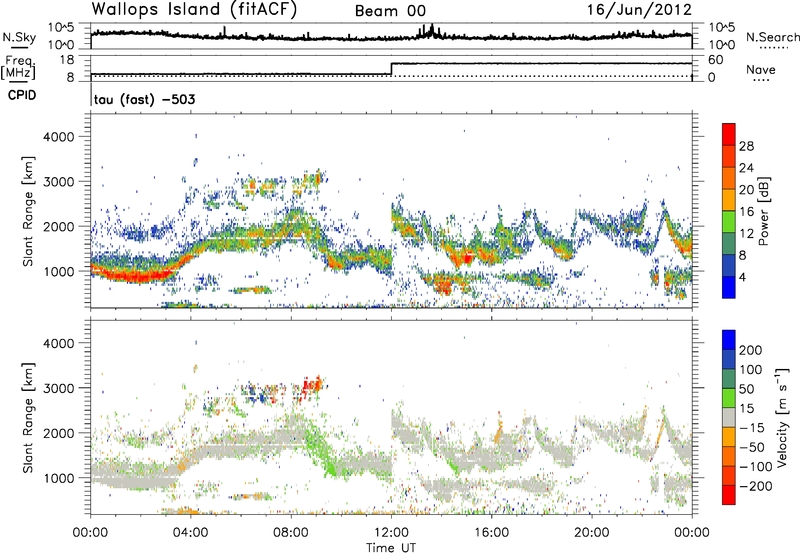Select the 'Freq. [MHz]' label
This screenshot has height=554, width=800.
[19, 67]
